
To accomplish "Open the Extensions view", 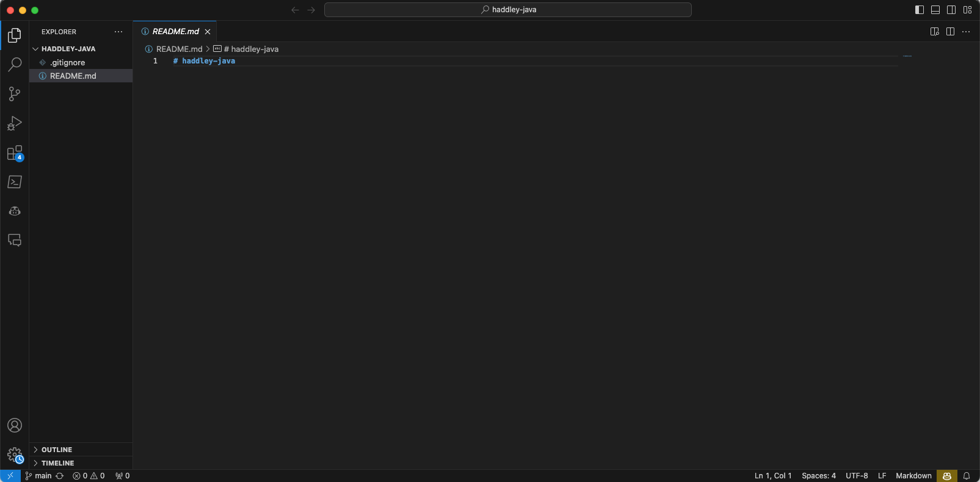I will [15, 153].
